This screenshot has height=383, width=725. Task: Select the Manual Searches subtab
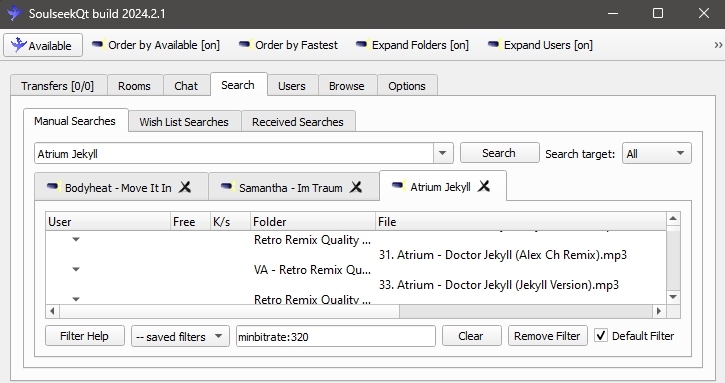pos(75,121)
